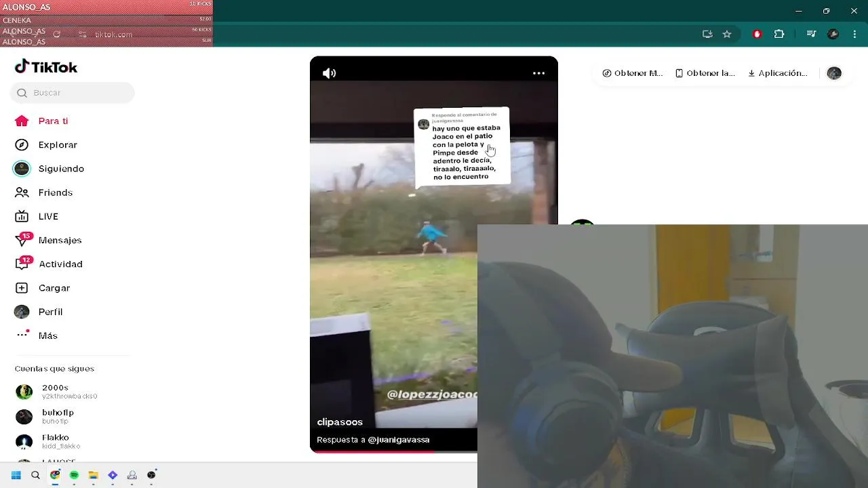The height and width of the screenshot is (488, 868).
Task: Click the TikTok logo
Action: [x=46, y=67]
